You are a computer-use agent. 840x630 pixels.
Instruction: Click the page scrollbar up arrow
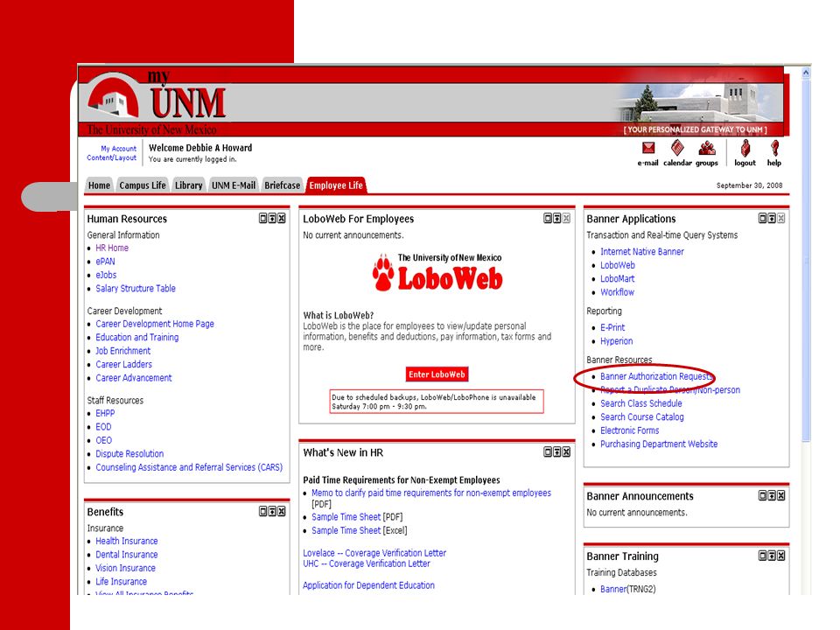pos(806,72)
